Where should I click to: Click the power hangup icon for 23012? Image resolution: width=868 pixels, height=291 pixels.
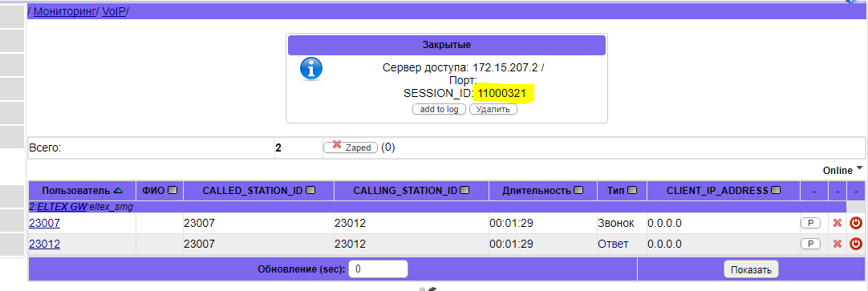pos(856,244)
